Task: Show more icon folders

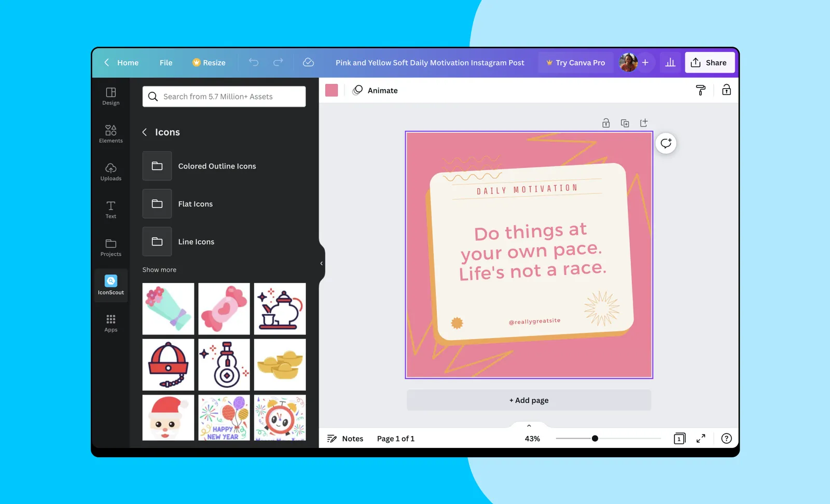Action: (159, 269)
